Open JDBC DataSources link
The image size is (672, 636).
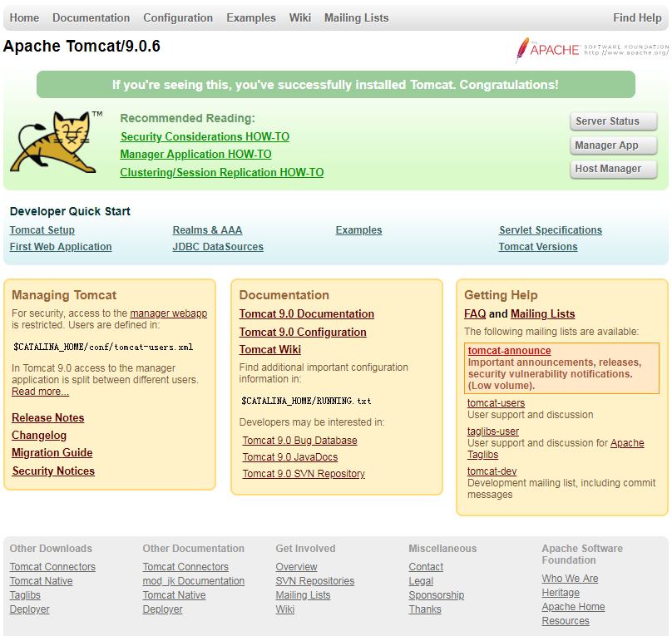click(218, 247)
